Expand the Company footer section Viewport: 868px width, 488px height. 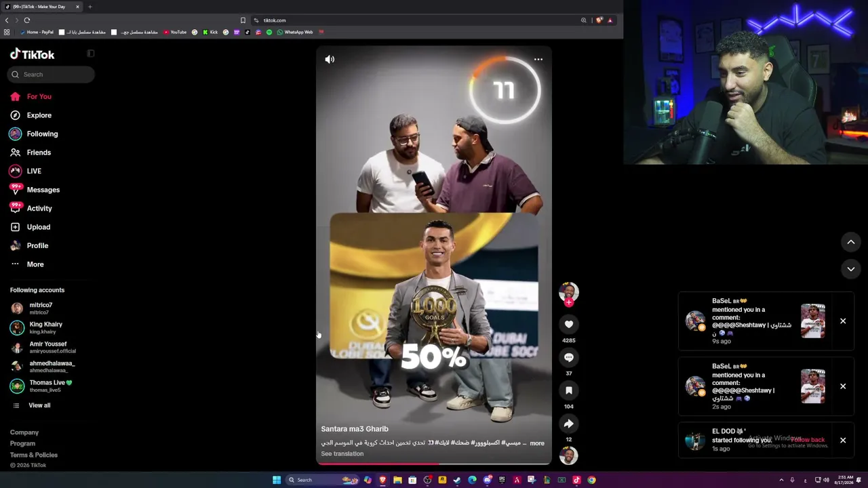24,432
